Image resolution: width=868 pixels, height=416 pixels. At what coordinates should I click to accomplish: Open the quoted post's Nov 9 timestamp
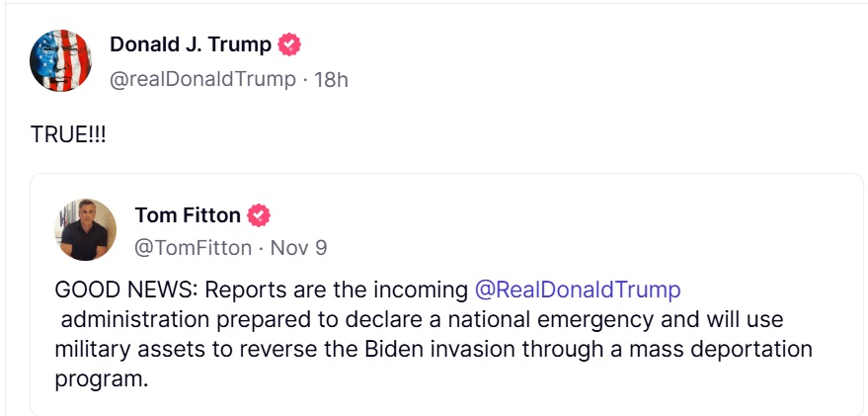(x=297, y=247)
